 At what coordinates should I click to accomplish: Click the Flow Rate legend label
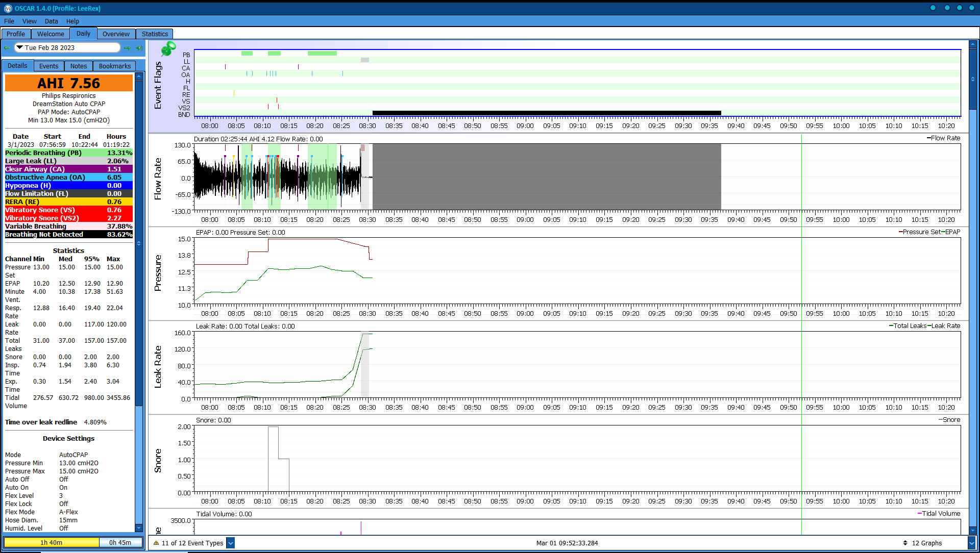pos(945,138)
